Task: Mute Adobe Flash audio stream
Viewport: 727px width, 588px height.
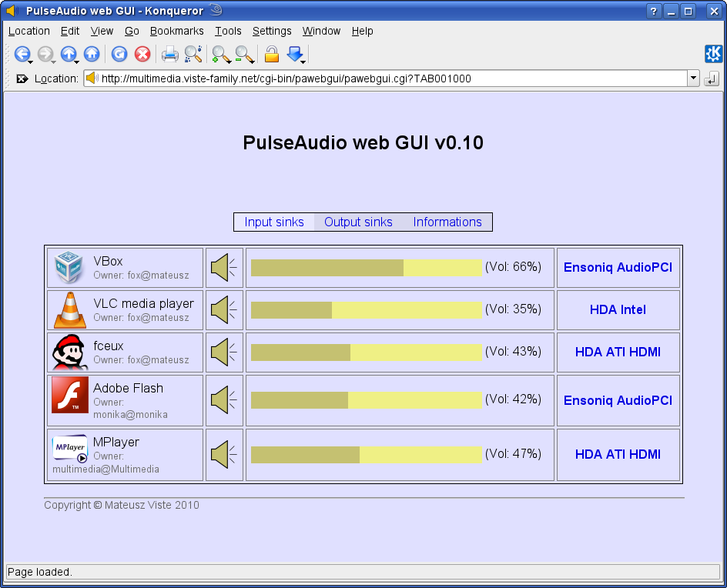Action: (224, 400)
